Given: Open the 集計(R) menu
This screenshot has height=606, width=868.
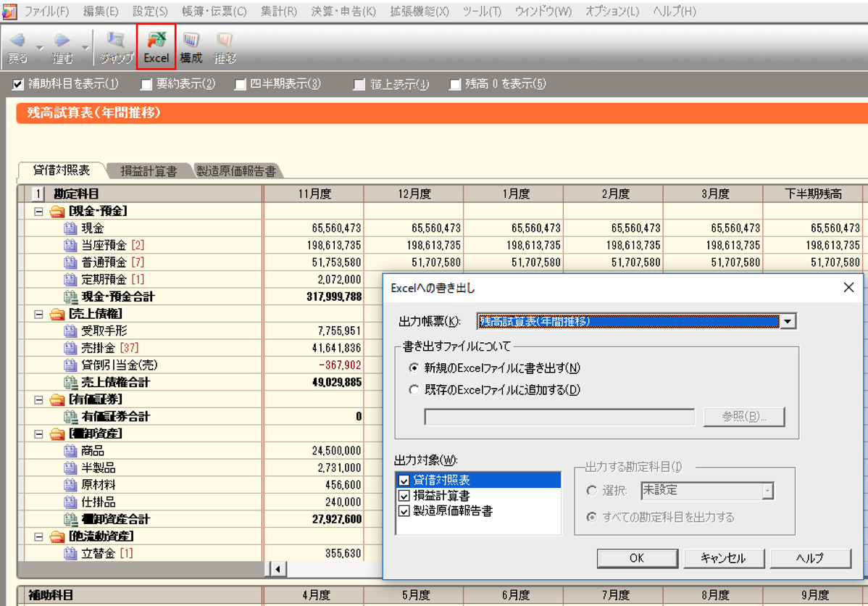Looking at the screenshot, I should 279,12.
